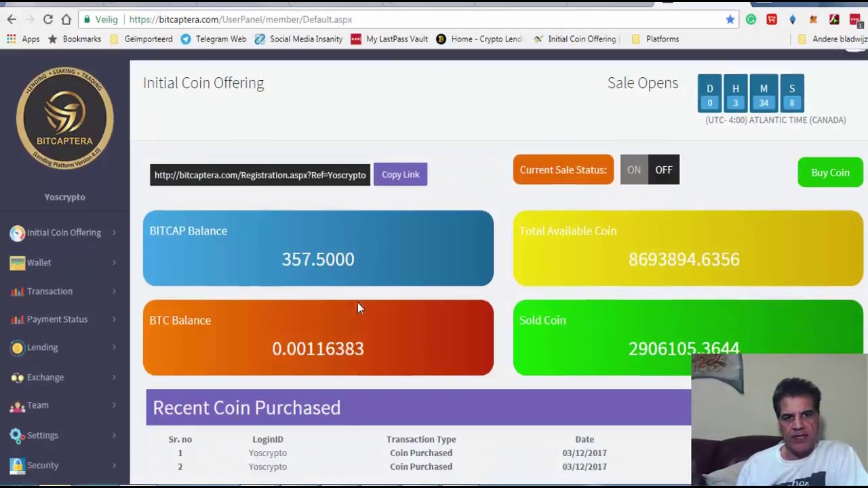Image resolution: width=868 pixels, height=488 pixels.
Task: Open the Geïmporteerd bookmark folder
Action: pos(141,39)
